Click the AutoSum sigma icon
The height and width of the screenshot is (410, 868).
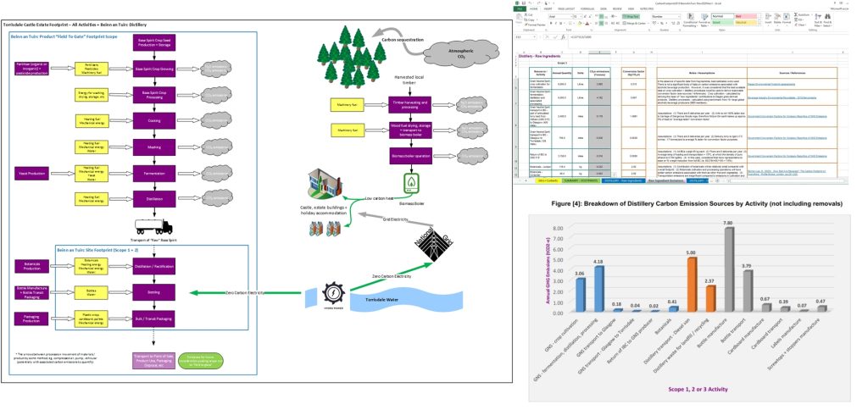coord(795,14)
